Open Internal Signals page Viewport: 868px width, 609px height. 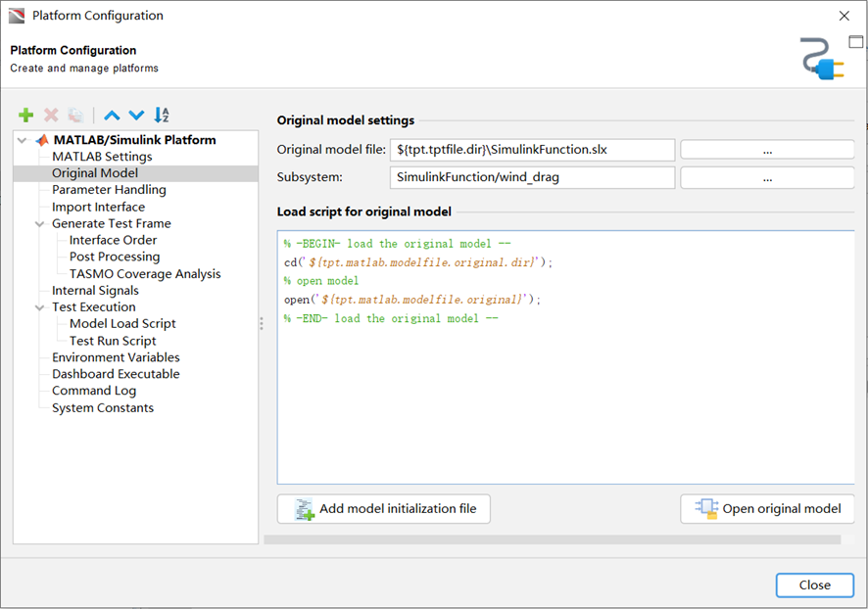[95, 291]
